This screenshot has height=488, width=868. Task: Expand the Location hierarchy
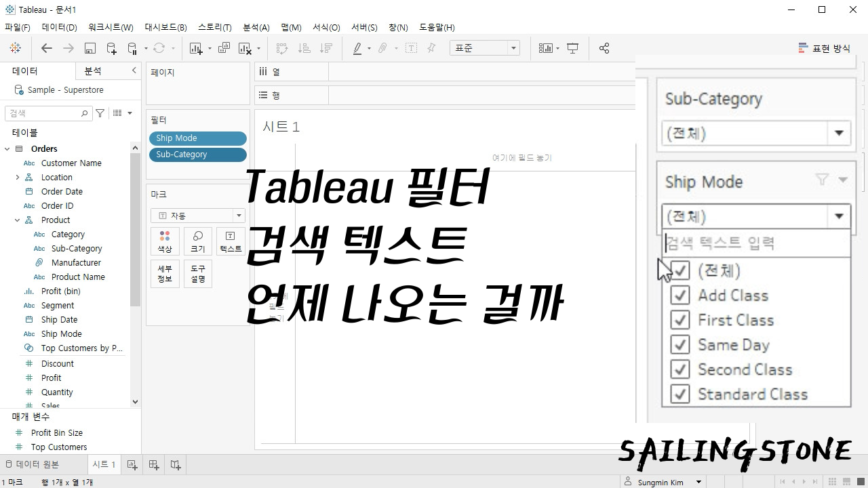point(17,178)
